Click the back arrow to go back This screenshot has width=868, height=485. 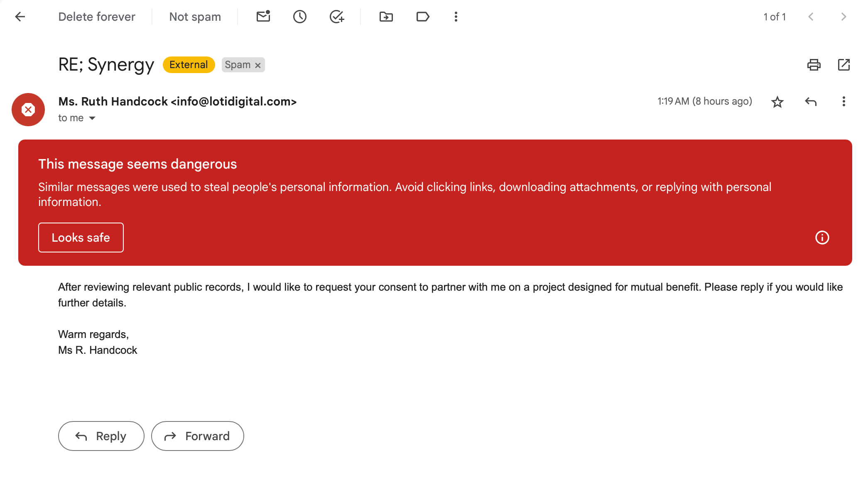(x=19, y=17)
